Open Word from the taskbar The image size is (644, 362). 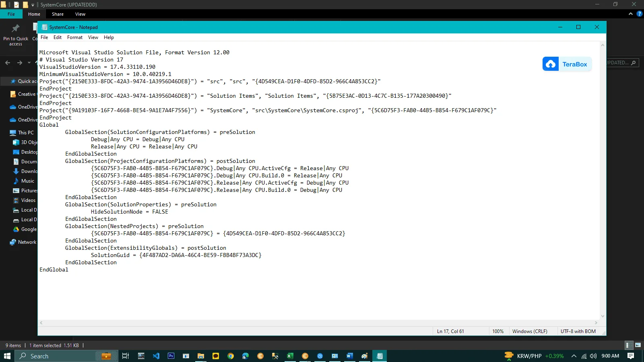point(349,356)
